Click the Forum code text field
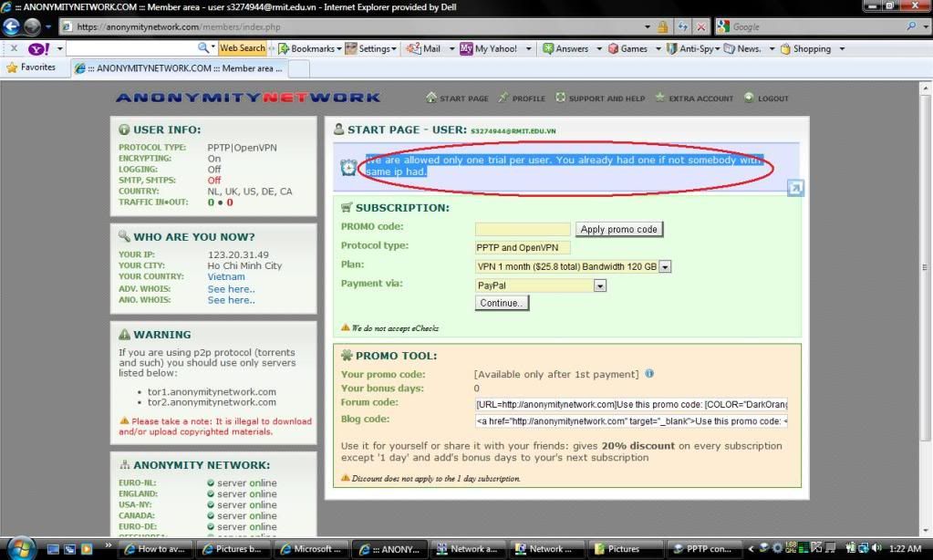 click(x=631, y=404)
